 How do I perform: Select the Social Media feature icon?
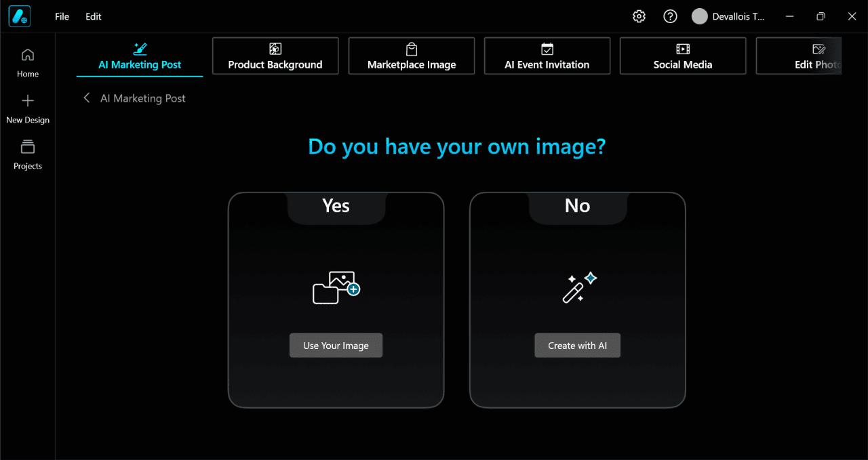click(682, 48)
